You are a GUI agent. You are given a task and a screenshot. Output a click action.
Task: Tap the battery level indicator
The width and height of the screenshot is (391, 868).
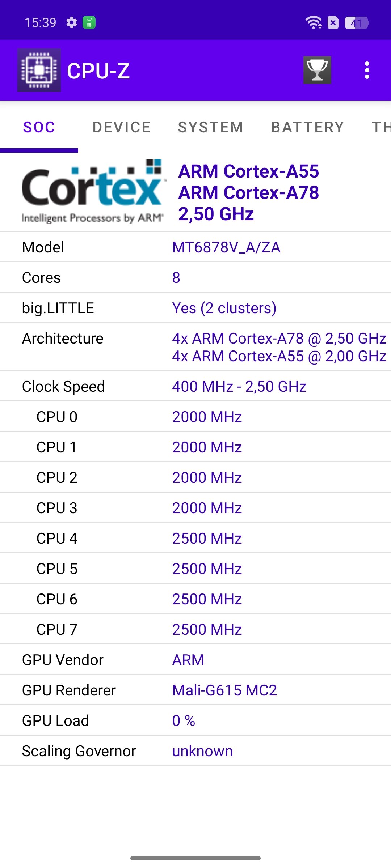click(357, 23)
